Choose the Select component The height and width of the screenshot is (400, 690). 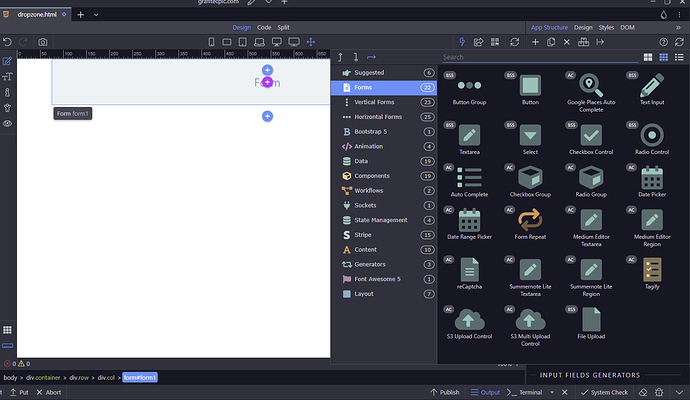tap(530, 139)
